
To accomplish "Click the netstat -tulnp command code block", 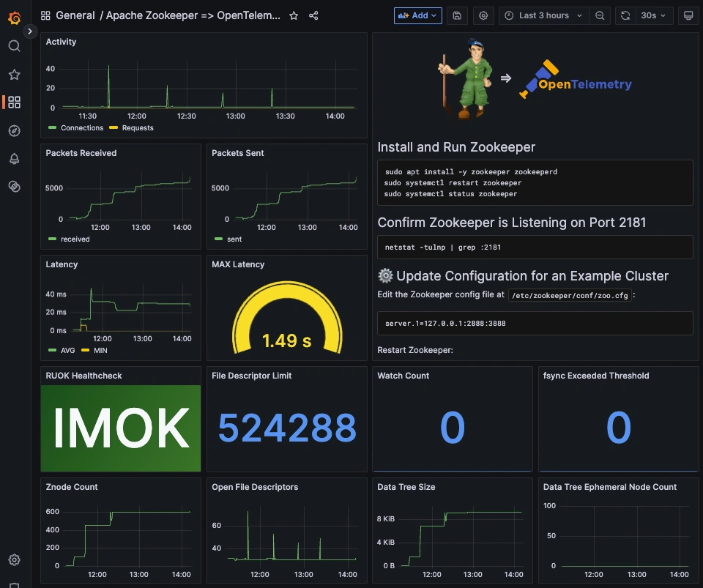I will pyautogui.click(x=535, y=247).
